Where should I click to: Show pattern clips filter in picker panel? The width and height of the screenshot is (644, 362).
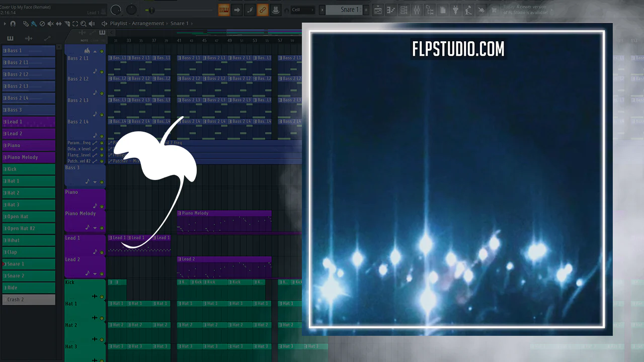click(x=10, y=38)
